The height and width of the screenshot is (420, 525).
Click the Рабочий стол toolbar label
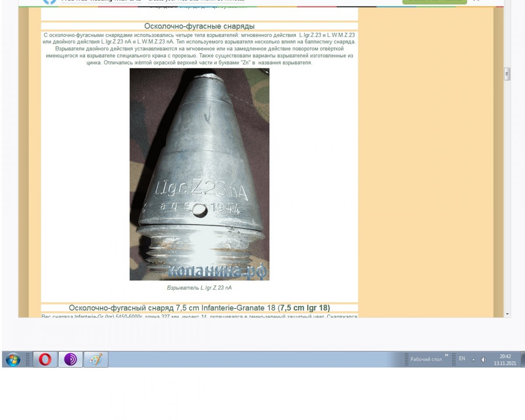426,360
